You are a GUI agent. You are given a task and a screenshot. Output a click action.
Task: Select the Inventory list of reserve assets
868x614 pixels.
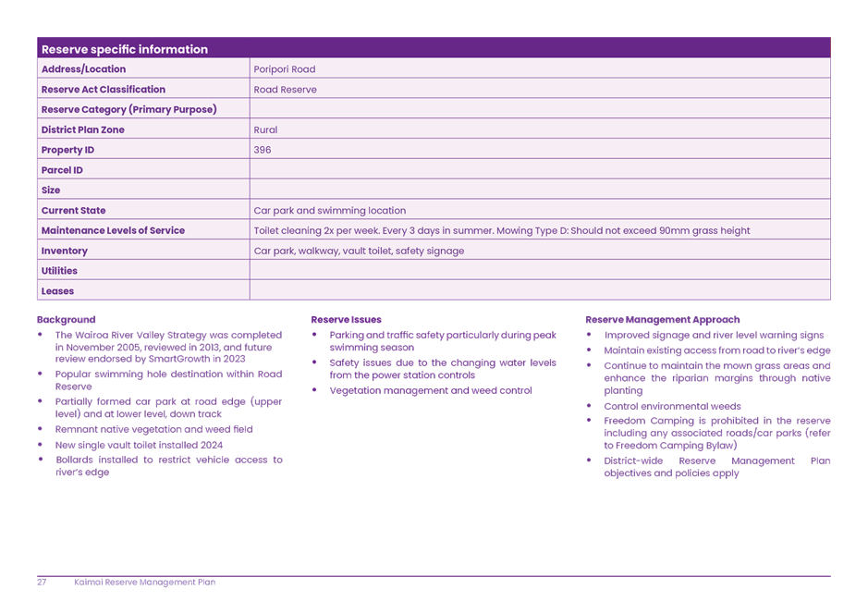359,252
